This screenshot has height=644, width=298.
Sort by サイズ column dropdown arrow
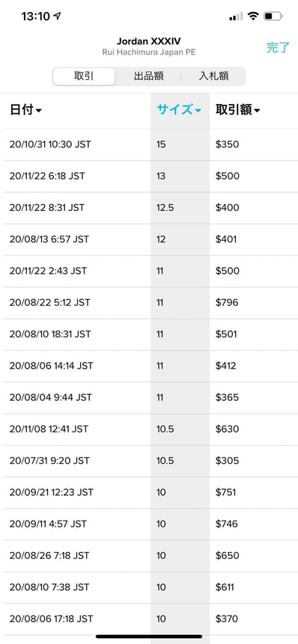pos(198,111)
